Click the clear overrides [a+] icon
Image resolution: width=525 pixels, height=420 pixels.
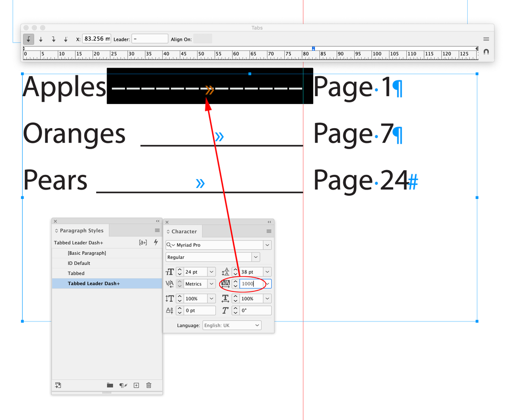(x=142, y=243)
